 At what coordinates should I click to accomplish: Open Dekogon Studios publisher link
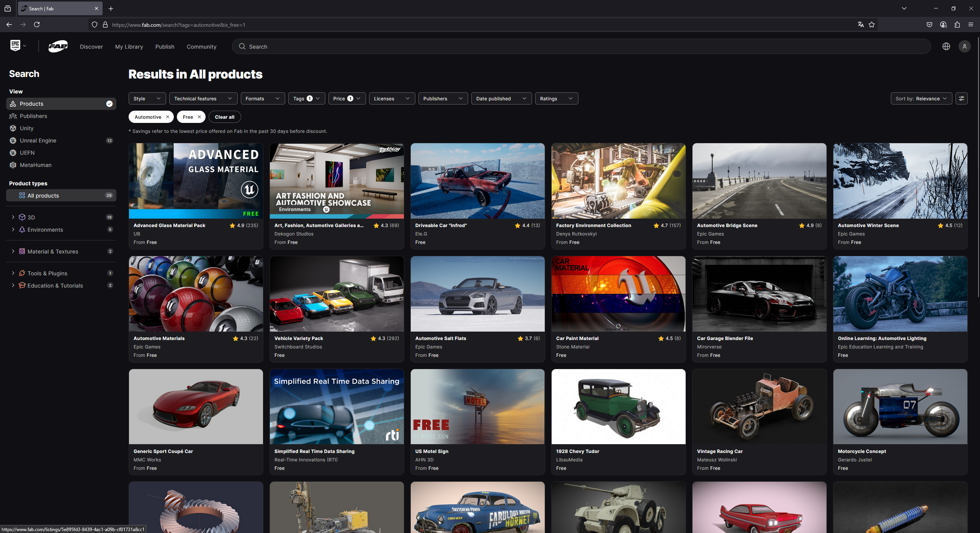tap(294, 234)
